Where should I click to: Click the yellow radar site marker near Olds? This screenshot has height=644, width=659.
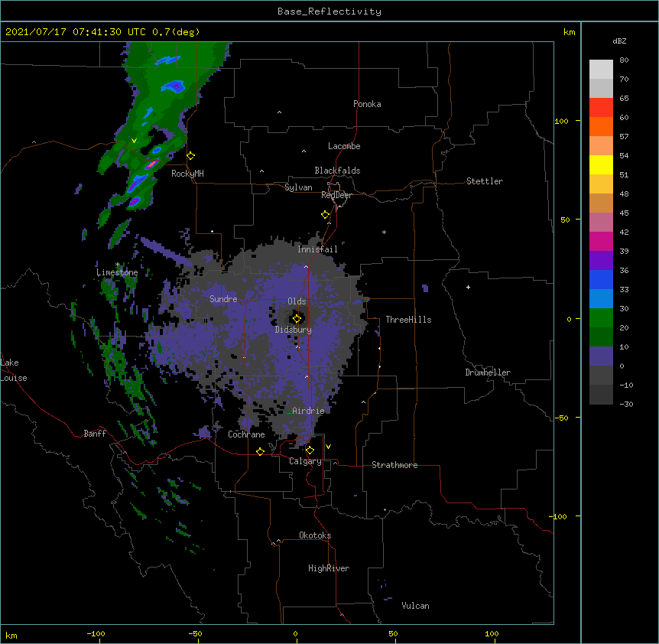coord(297,318)
